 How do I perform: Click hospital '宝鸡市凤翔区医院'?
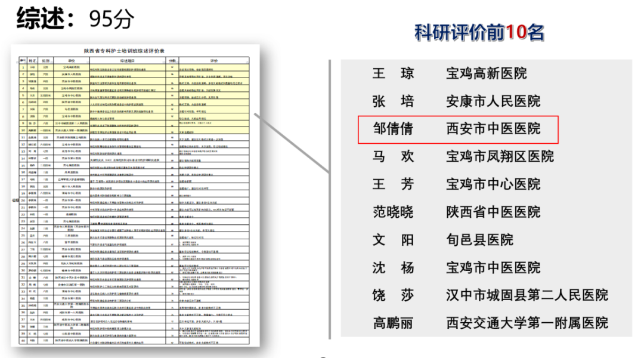coord(500,156)
